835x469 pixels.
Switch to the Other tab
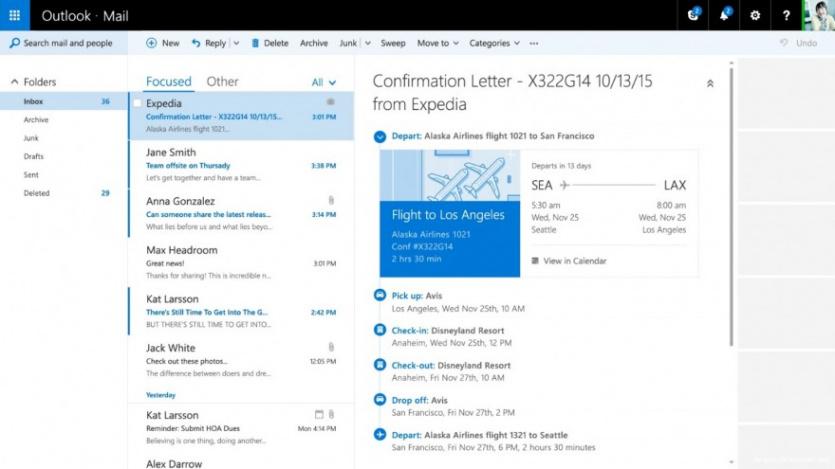coord(222,82)
